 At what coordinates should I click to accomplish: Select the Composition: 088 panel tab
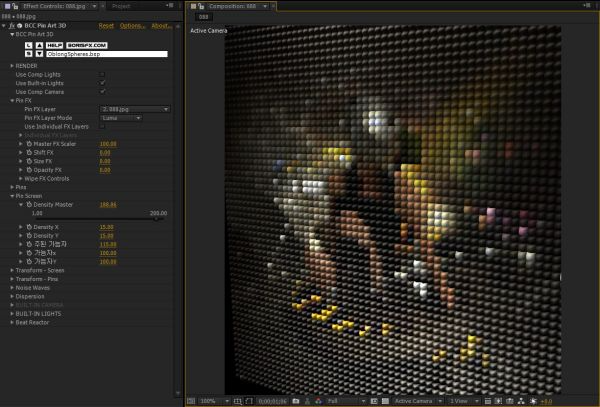click(x=232, y=6)
